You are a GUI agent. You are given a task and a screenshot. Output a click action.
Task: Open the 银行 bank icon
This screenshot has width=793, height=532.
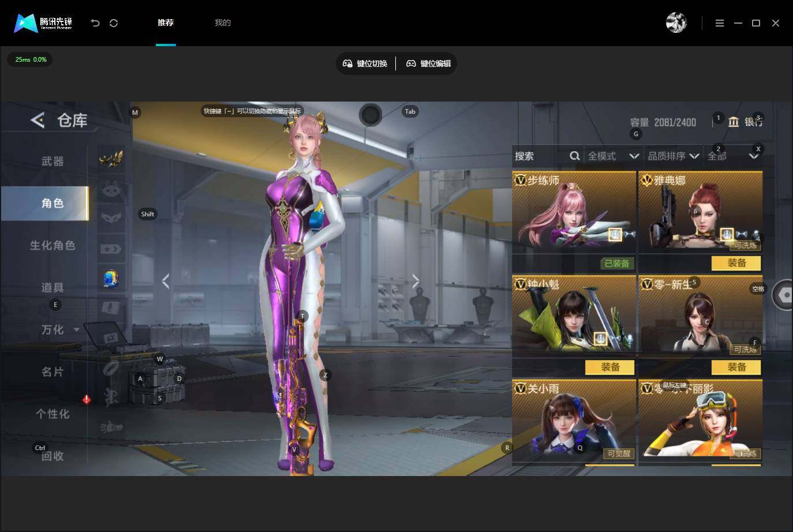734,122
